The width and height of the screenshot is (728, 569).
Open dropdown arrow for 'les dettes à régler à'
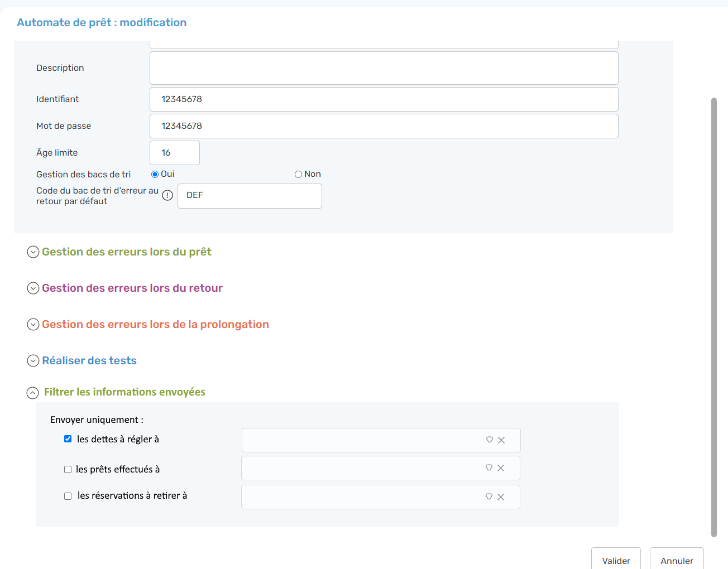(x=490, y=440)
